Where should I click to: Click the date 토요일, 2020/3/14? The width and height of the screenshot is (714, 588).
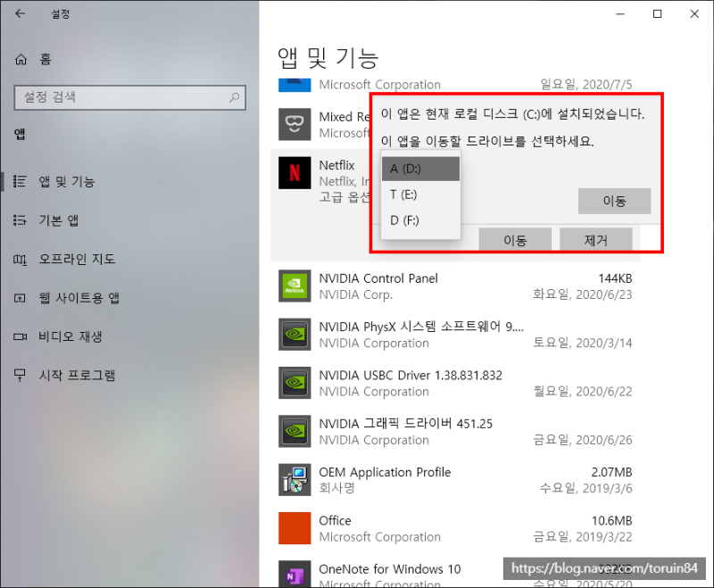coord(583,343)
